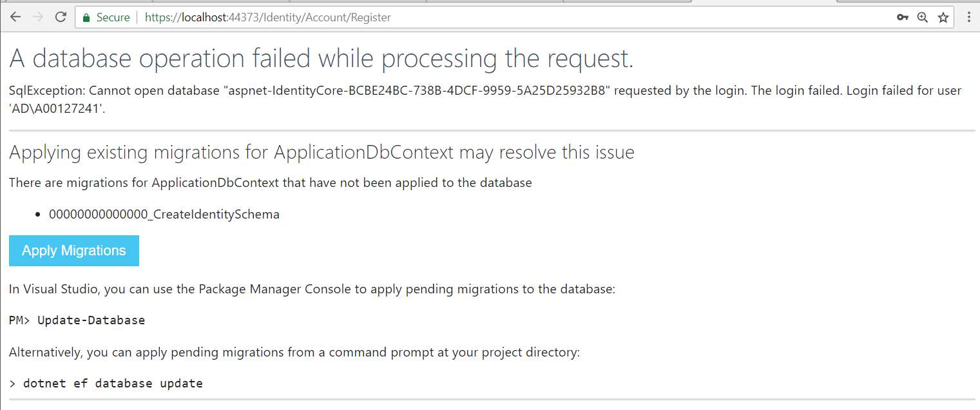Click the Applying existing migrations subheading

(x=322, y=152)
